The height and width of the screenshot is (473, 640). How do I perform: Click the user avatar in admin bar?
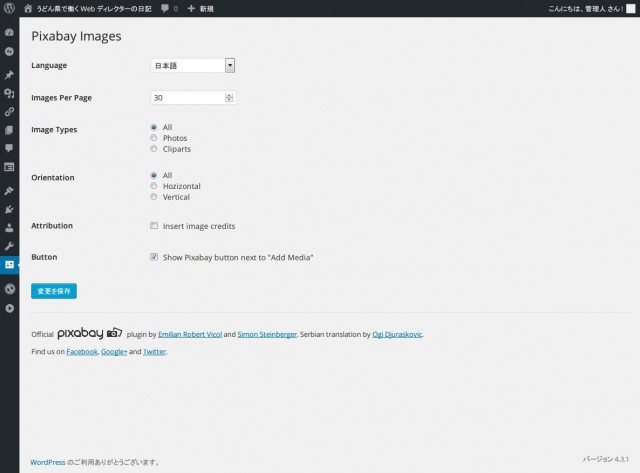click(x=631, y=9)
